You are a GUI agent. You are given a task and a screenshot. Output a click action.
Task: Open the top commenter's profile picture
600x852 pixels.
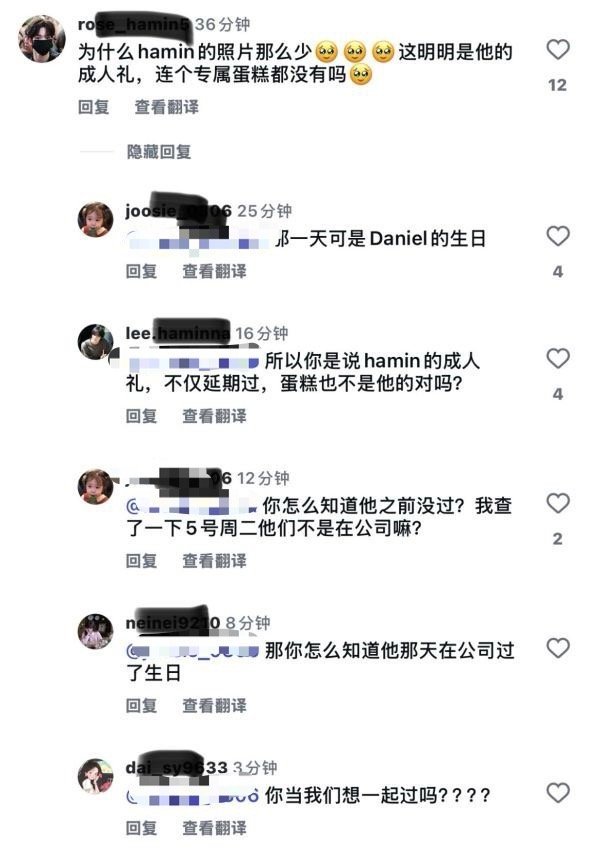point(42,39)
